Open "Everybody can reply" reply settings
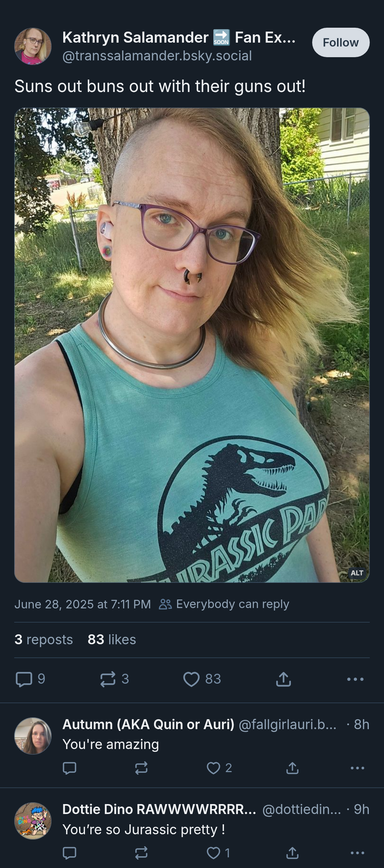 pyautogui.click(x=224, y=604)
